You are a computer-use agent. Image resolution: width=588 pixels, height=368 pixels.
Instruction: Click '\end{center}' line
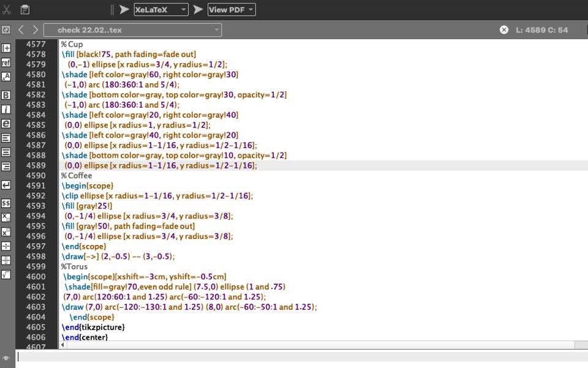[85, 337]
